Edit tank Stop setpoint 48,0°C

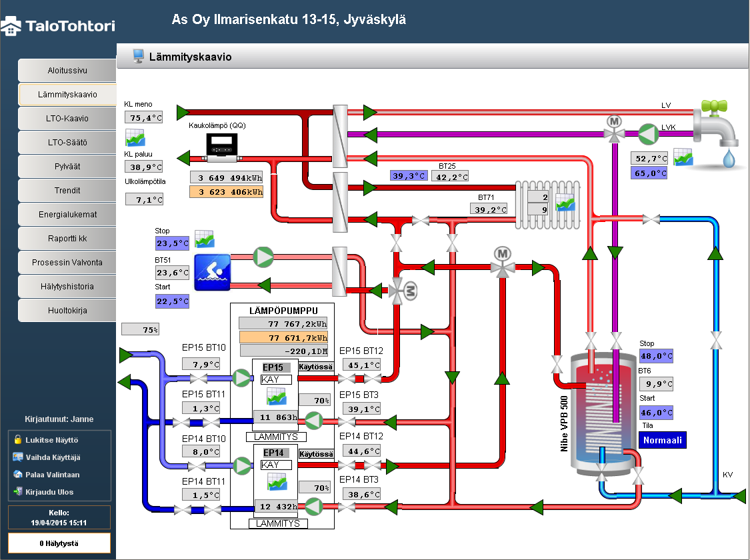click(656, 356)
